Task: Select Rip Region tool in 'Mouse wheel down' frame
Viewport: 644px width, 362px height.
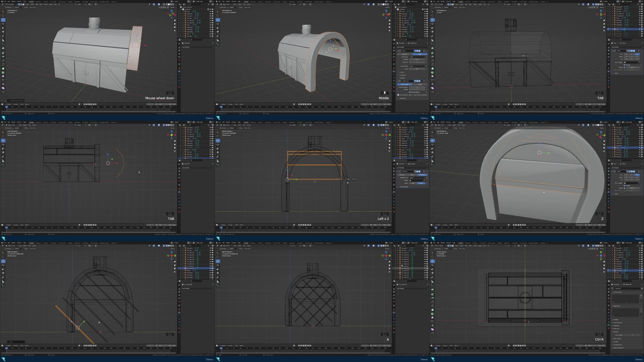Action: (3, 92)
